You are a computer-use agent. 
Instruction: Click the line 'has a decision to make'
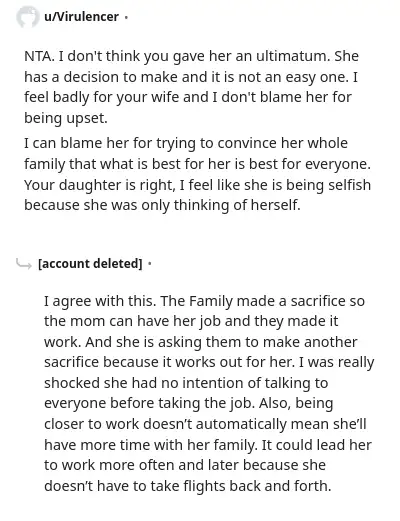pos(191,77)
